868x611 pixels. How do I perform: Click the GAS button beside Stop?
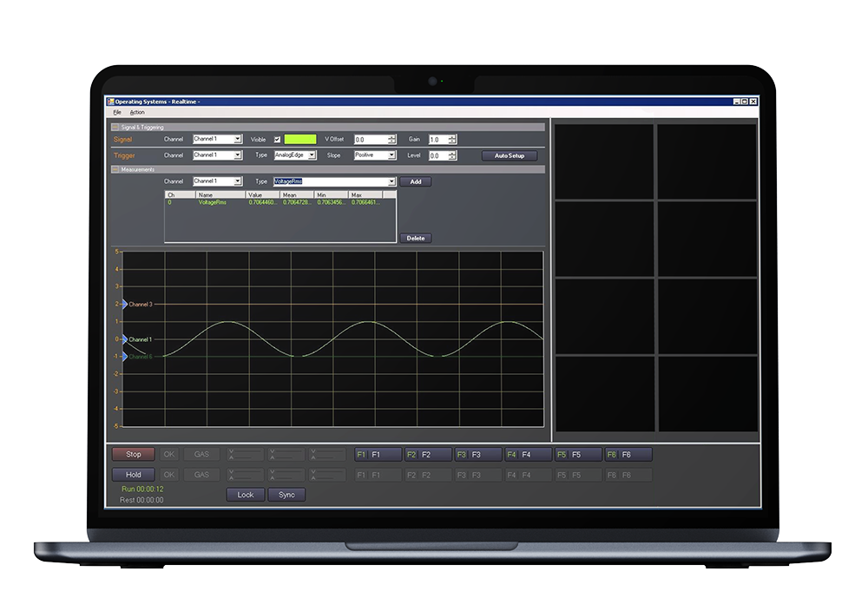coord(201,455)
